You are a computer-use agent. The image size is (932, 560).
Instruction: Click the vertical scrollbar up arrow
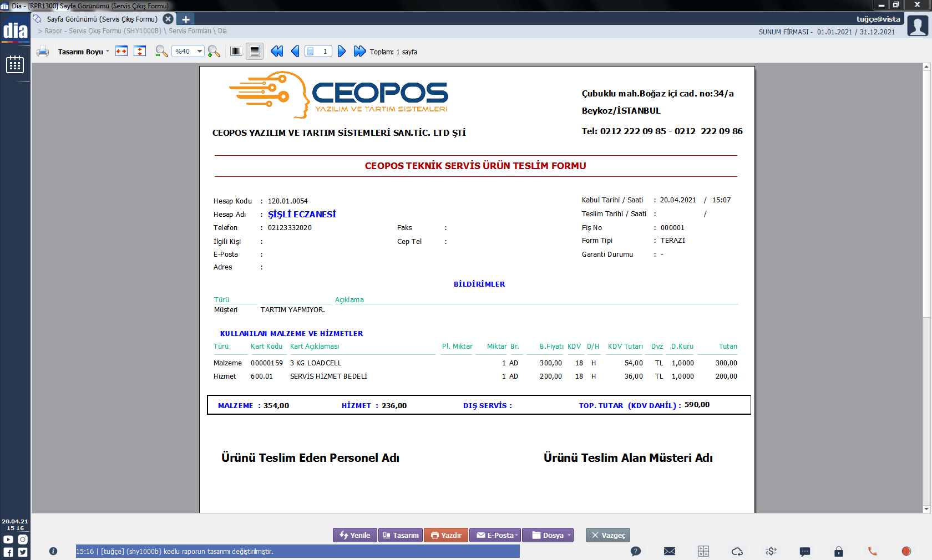coord(926,67)
